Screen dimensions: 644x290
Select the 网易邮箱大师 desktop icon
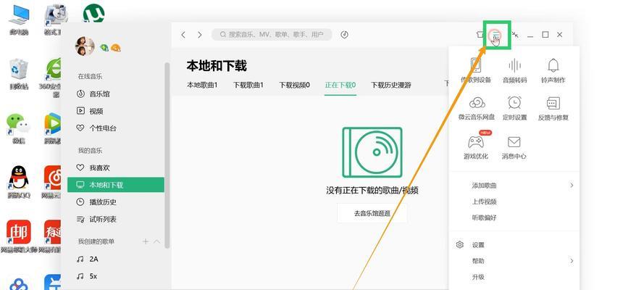pos(19,236)
